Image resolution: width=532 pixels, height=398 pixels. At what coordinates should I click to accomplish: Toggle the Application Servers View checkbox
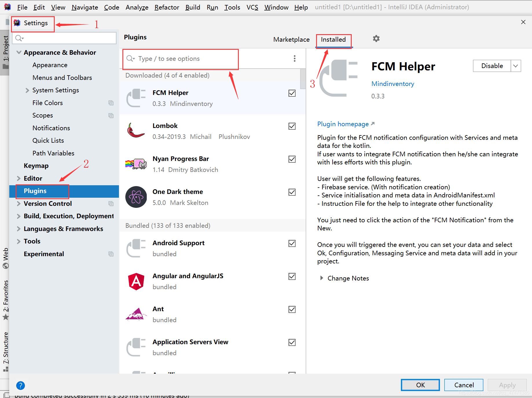point(292,342)
